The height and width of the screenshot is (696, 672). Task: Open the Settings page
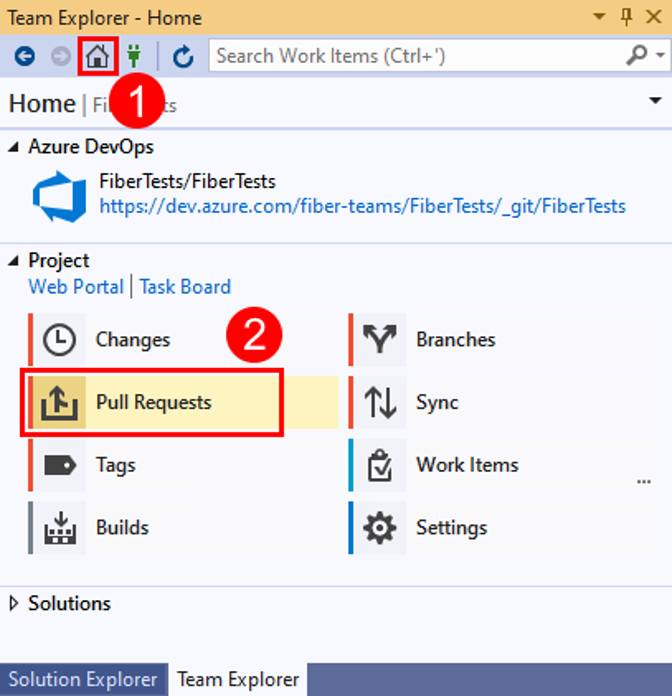coord(451,528)
